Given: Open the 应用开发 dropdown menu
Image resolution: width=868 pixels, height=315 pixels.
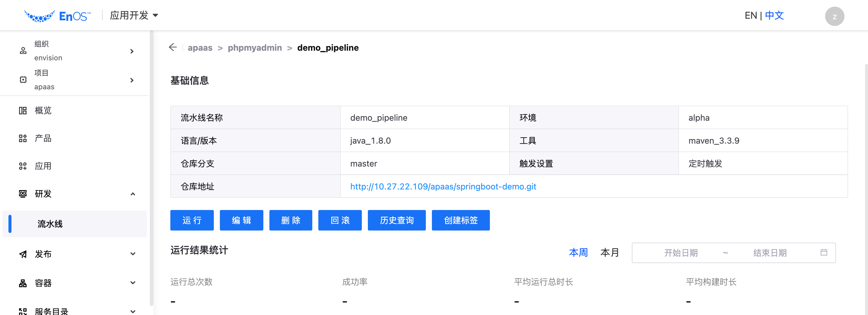Looking at the screenshot, I should [134, 15].
